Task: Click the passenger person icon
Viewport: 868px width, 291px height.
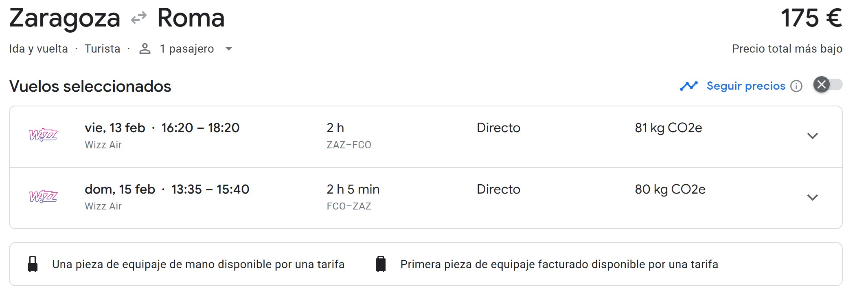Action: [145, 49]
